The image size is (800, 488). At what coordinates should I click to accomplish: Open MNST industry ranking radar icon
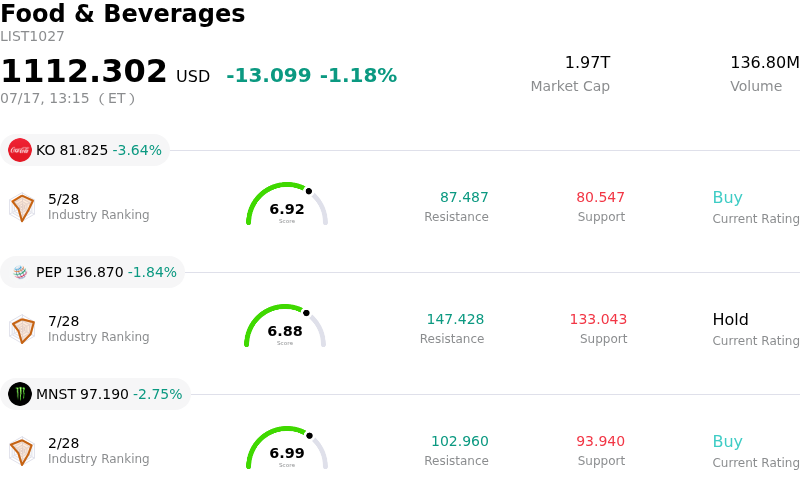(22, 451)
